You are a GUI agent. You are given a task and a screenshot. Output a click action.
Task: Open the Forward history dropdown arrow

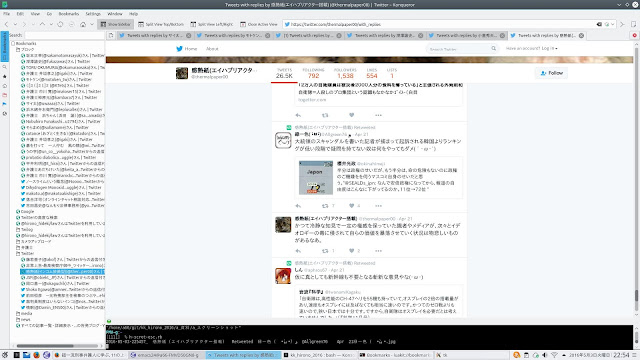pos(33,24)
